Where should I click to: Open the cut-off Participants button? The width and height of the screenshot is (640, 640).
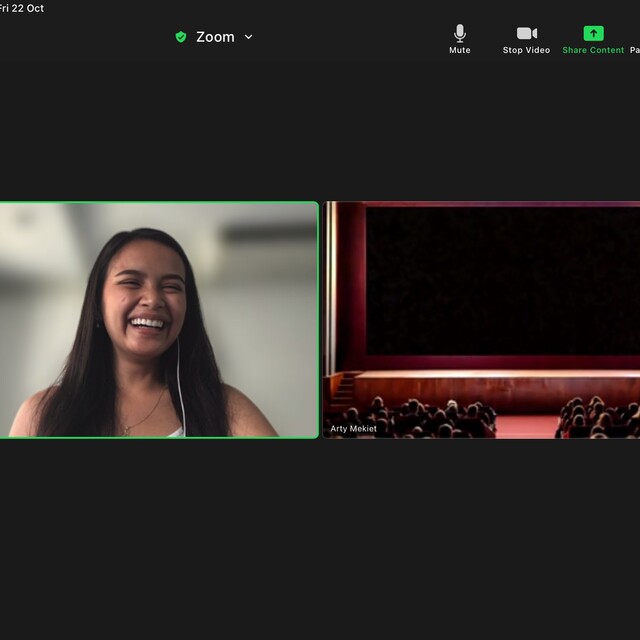[634, 50]
